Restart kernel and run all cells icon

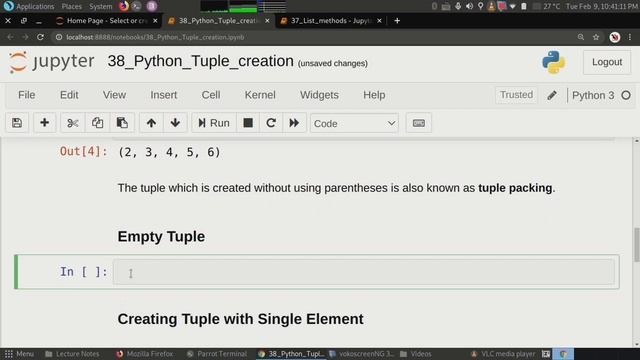294,123
